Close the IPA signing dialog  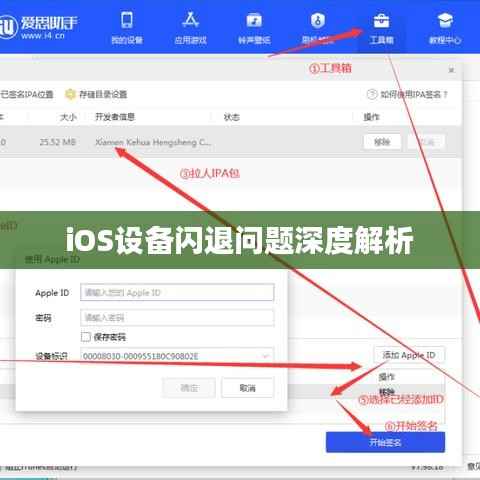(x=451, y=70)
